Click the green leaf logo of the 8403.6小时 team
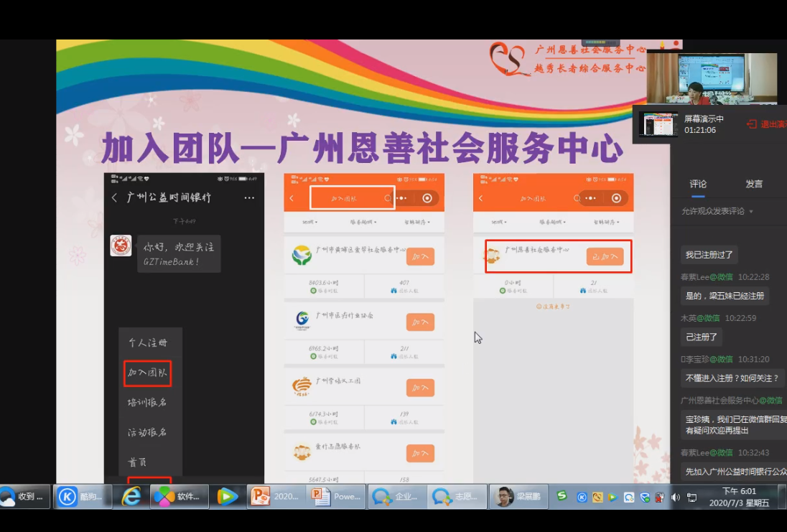The width and height of the screenshot is (787, 532). 302,255
